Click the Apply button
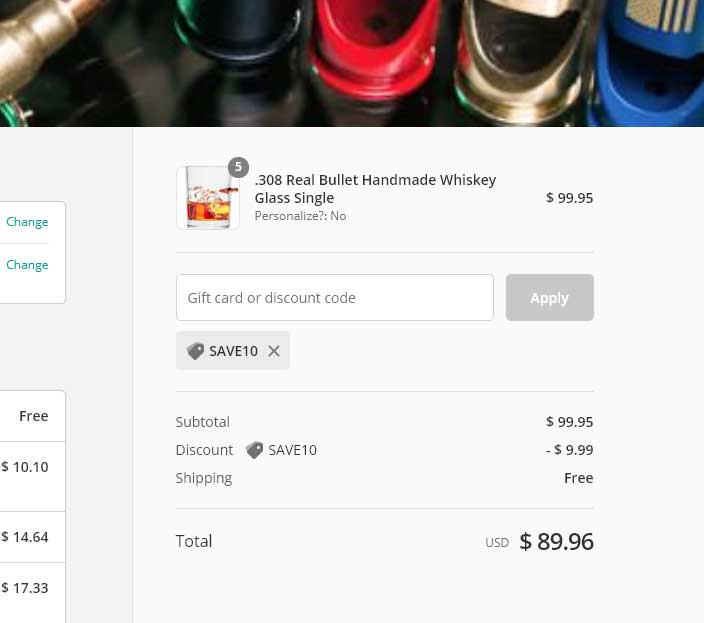Viewport: 704px width, 623px height. point(550,298)
